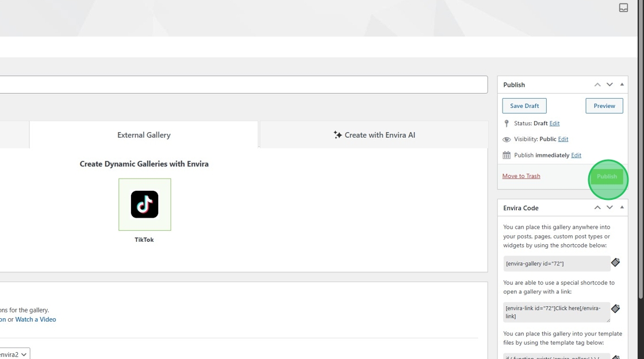The image size is (644, 359).
Task: Move Publish panel up with arrow
Action: (597, 84)
